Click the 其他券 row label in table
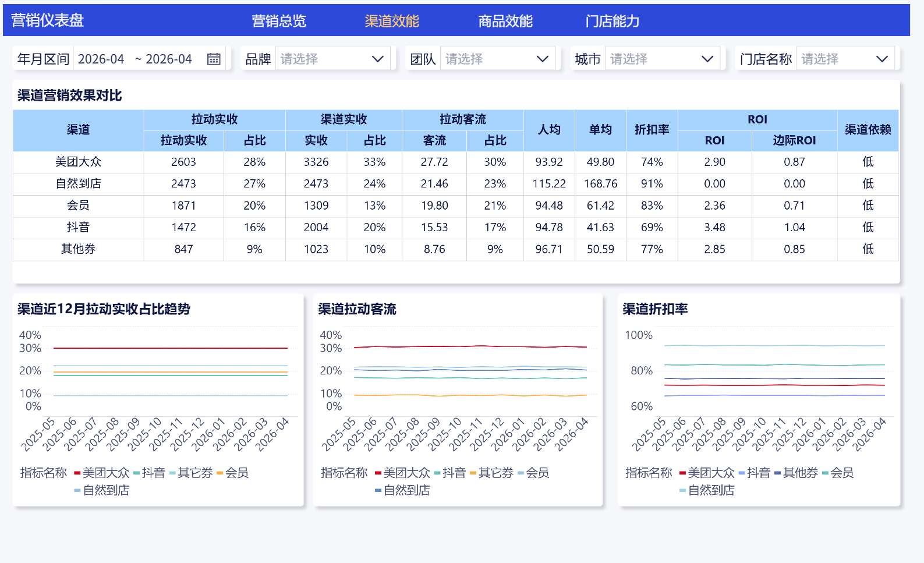This screenshot has width=924, height=563. pos(78,249)
